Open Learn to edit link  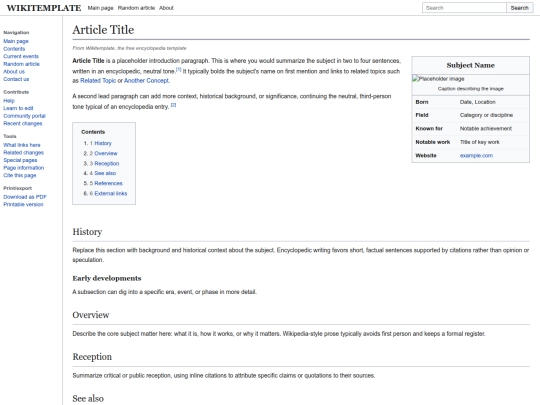tap(18, 108)
